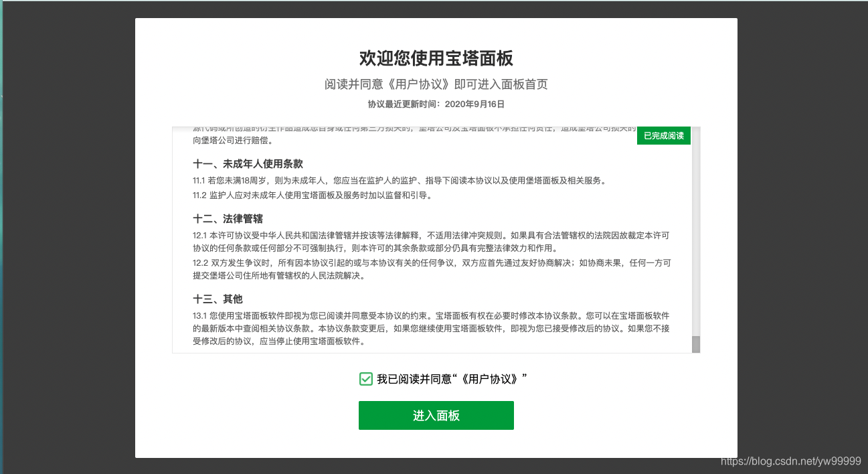Click the green 进入面板 button

436,415
